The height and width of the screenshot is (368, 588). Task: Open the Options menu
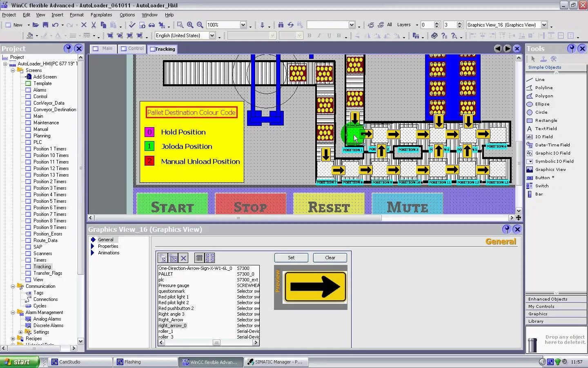(x=127, y=15)
